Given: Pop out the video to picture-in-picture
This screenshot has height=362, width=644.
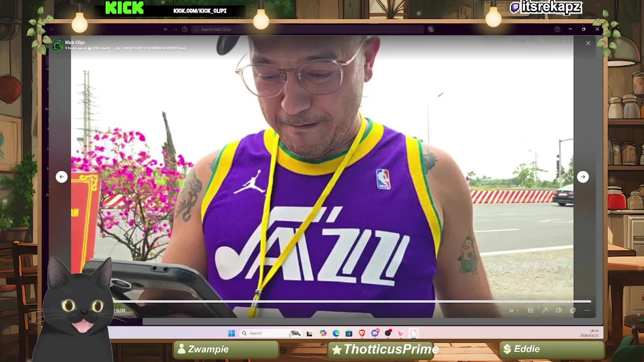Looking at the screenshot, I should pos(573,310).
